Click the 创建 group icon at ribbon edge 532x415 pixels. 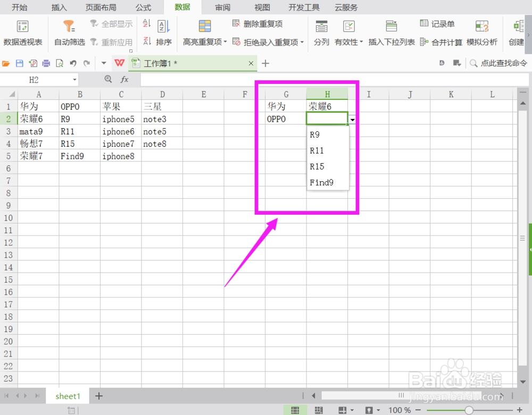[x=518, y=26]
